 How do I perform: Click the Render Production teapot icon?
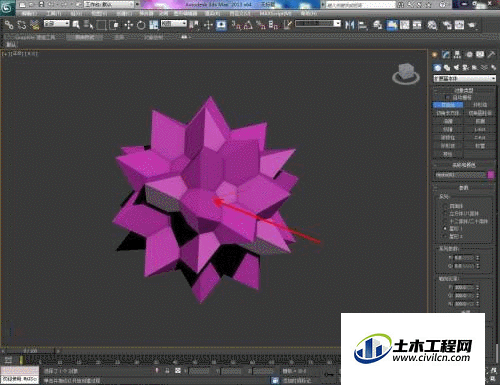point(472,25)
